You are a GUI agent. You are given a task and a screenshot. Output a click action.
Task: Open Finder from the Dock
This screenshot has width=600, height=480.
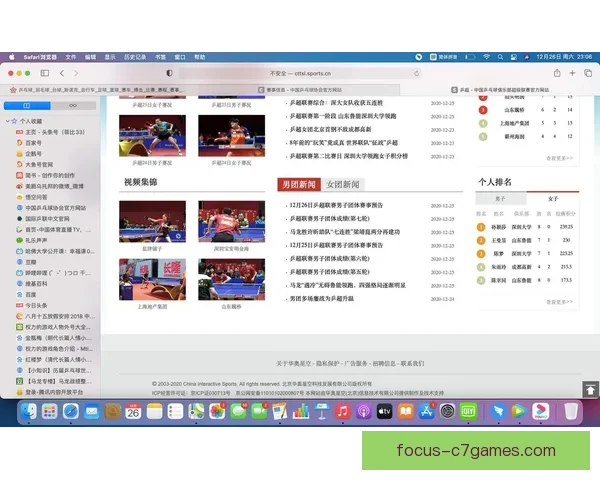(x=29, y=411)
